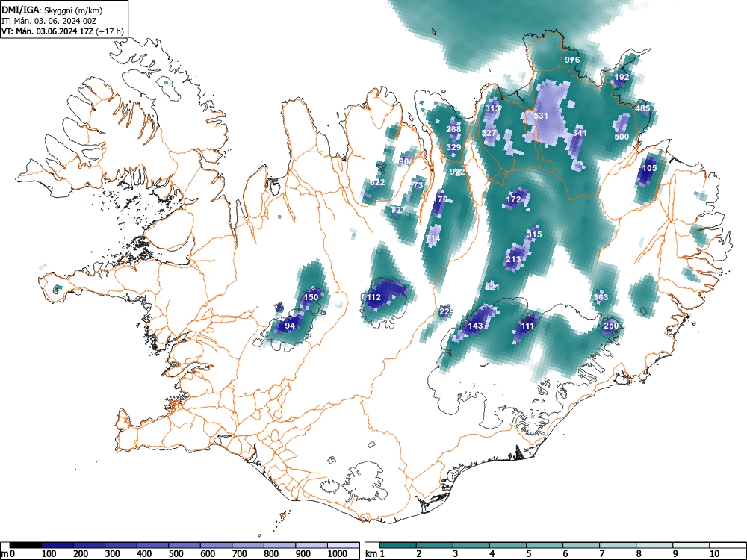
Task: Click the 'km 1' label on the legend
Action: point(376,554)
